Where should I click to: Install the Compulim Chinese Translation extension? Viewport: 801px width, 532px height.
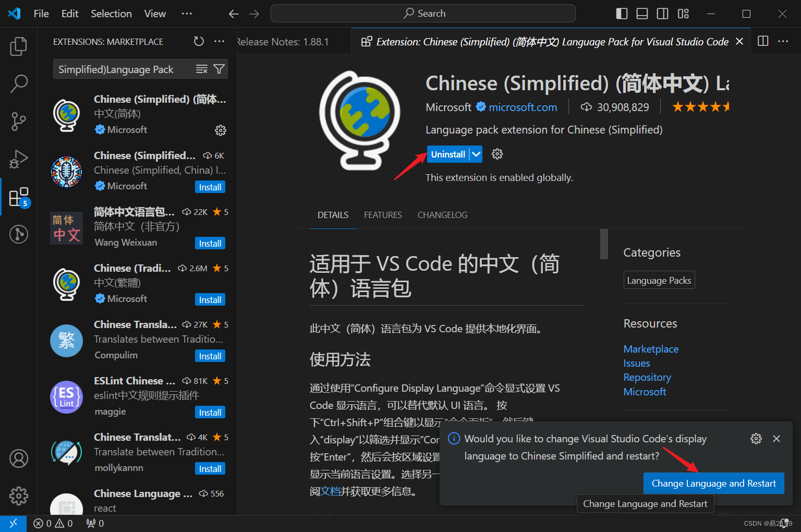[210, 356]
